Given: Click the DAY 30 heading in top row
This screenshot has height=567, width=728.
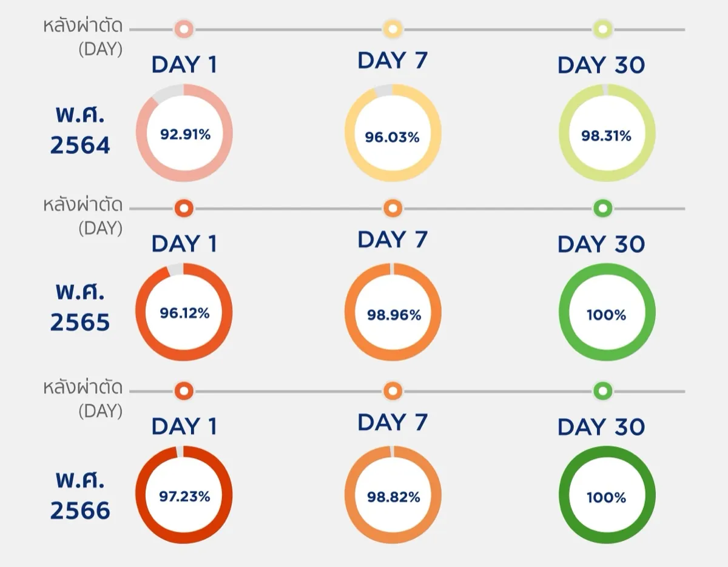Looking at the screenshot, I should pyautogui.click(x=601, y=65).
